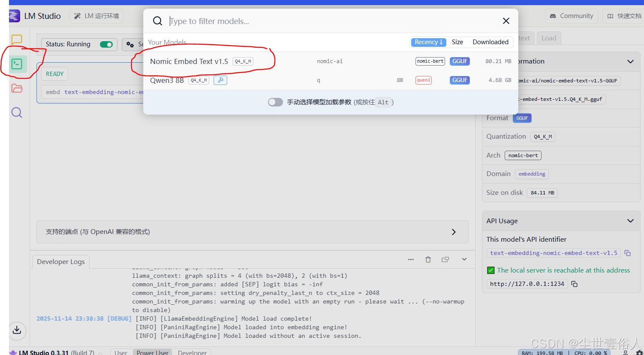This screenshot has width=644, height=355.
Task: Copy the local server address
Action: pyautogui.click(x=575, y=284)
